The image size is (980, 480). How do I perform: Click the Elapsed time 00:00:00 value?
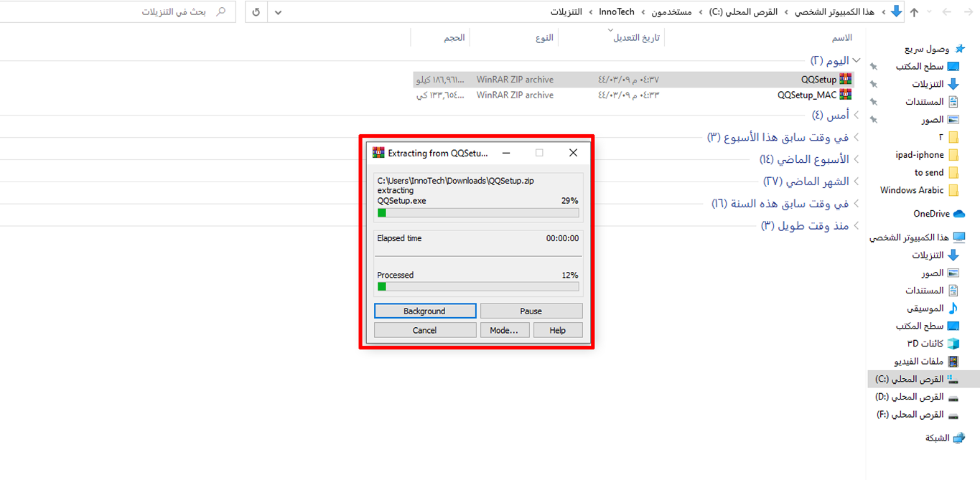(x=562, y=238)
